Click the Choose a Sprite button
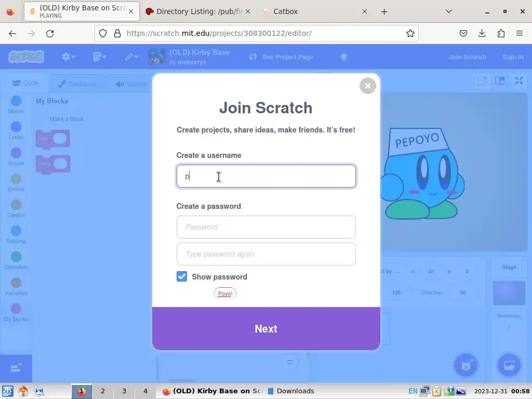The image size is (532, 399). 466,365
